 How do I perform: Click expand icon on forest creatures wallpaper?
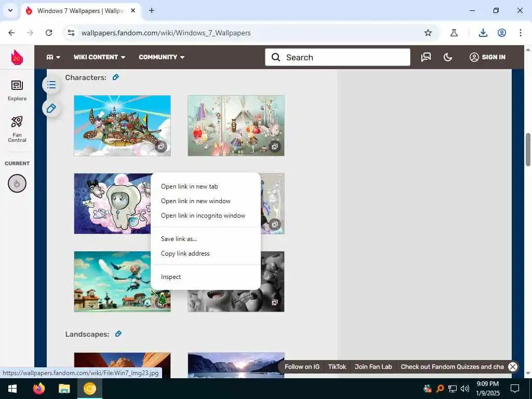[274, 147]
